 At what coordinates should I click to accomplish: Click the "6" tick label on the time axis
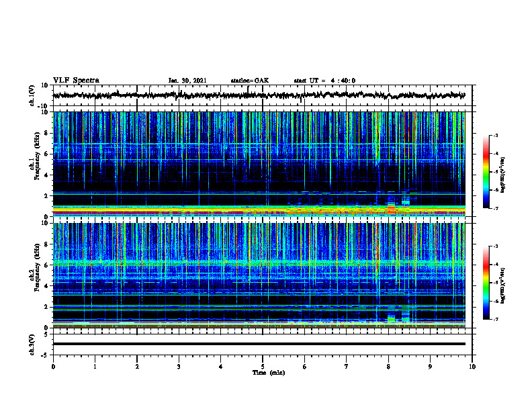305,367
